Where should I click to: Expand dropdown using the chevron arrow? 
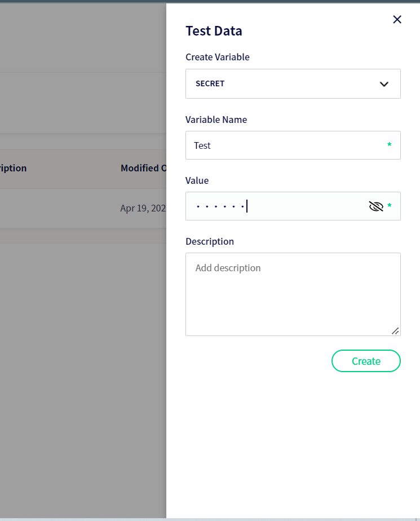(384, 84)
